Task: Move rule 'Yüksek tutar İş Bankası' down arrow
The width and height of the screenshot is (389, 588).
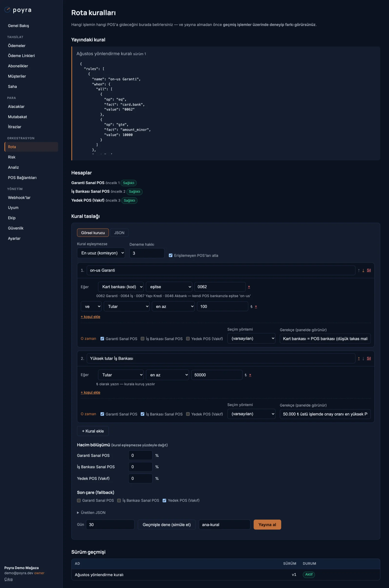Action: tap(363, 358)
